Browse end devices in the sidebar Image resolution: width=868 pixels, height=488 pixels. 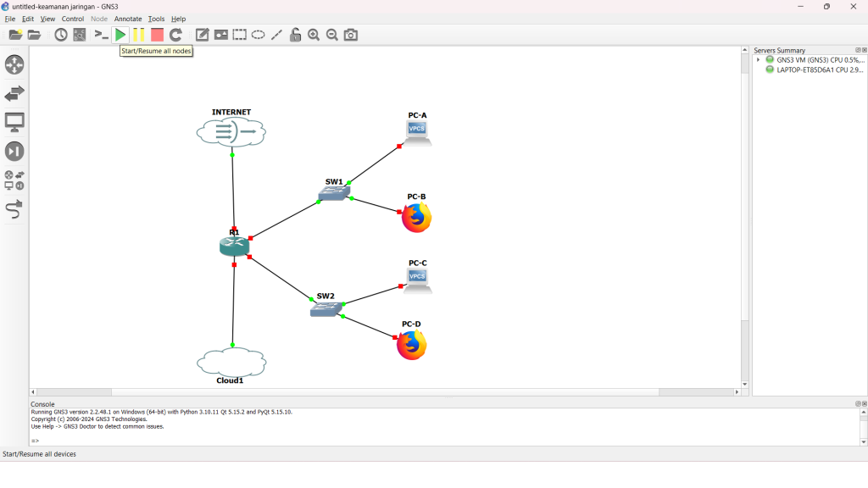click(14, 122)
